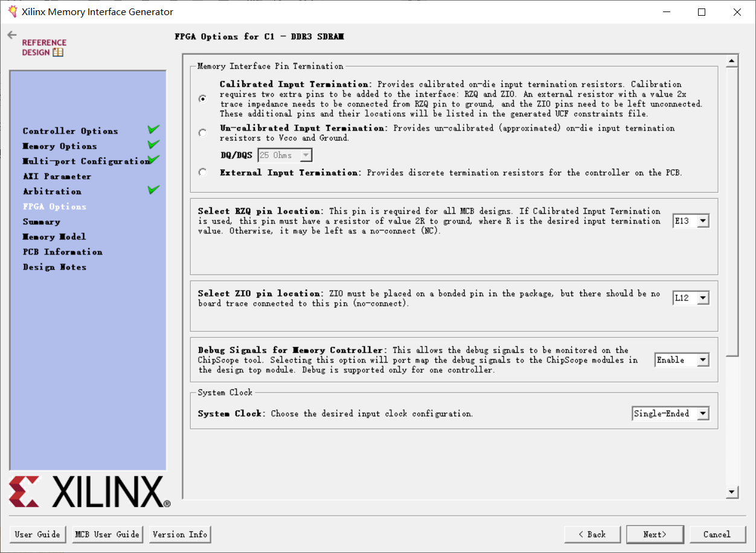Open the MCB User Guide button
Screen dimensions: 756x553
tap(107, 534)
